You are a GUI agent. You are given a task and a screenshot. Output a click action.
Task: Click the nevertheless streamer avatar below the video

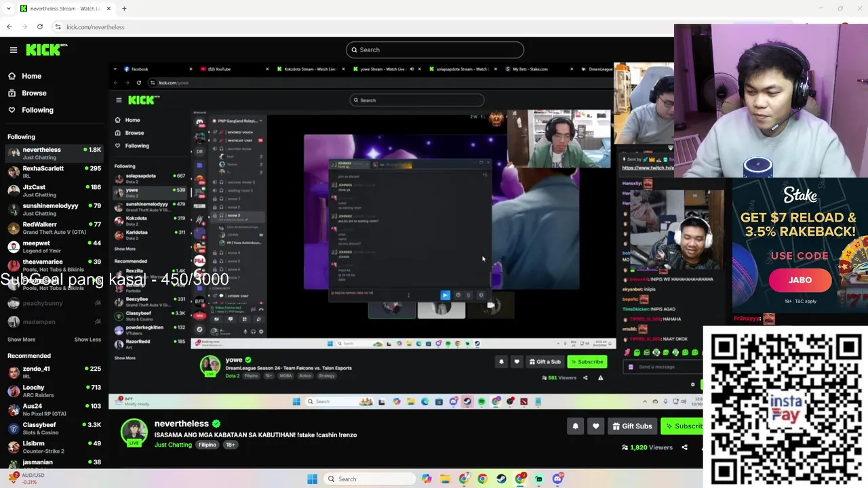(x=134, y=432)
